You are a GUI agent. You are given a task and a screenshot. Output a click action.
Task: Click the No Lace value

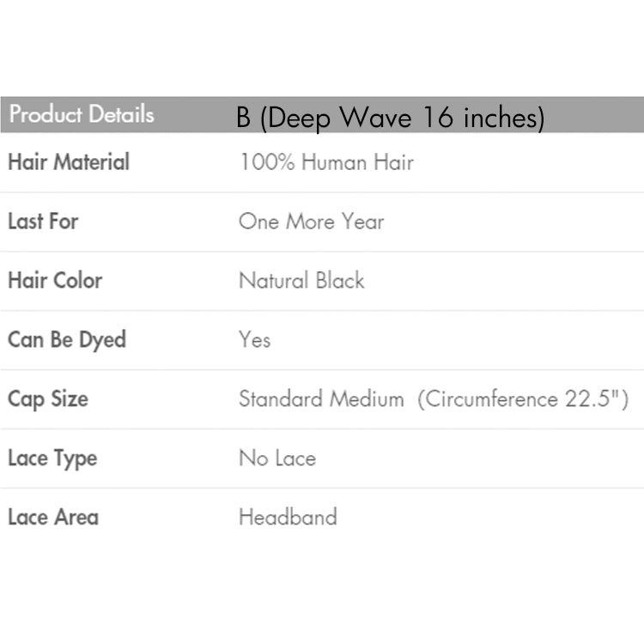(x=277, y=459)
